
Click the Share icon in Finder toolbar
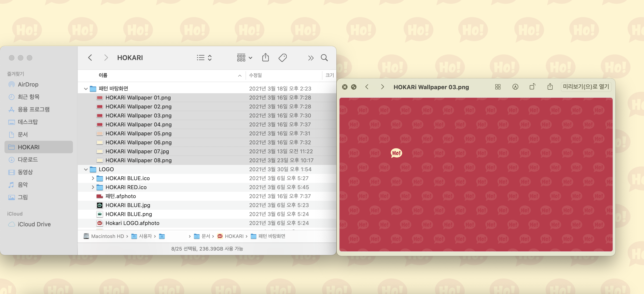click(x=265, y=58)
